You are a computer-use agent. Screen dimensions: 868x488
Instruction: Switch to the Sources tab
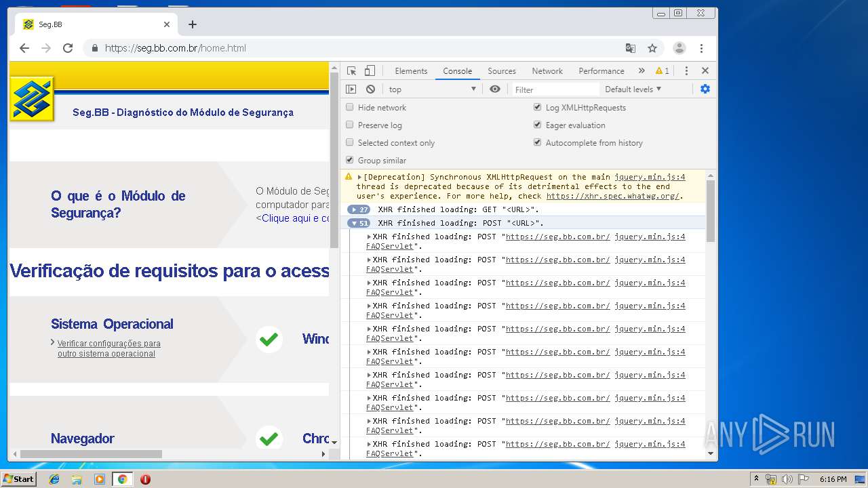coord(502,70)
